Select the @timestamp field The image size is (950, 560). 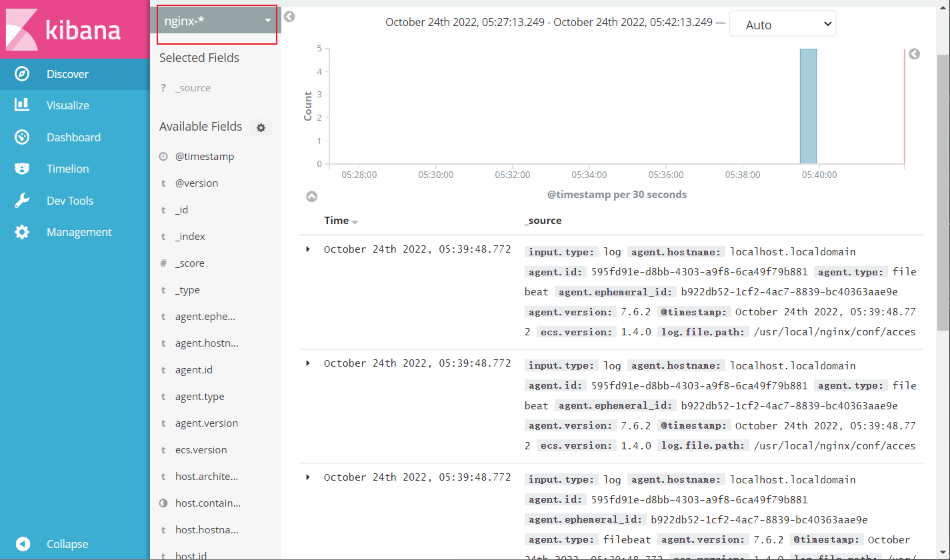[x=204, y=156]
